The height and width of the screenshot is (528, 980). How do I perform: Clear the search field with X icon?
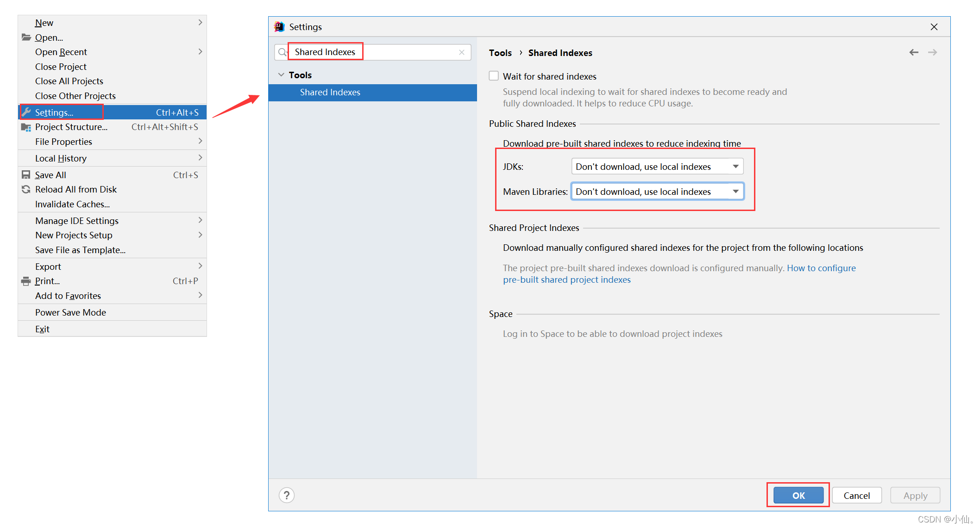tap(462, 52)
